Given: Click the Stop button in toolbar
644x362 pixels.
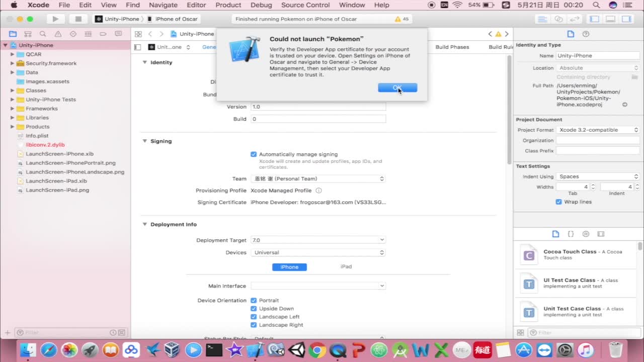Looking at the screenshot, I should tap(78, 19).
